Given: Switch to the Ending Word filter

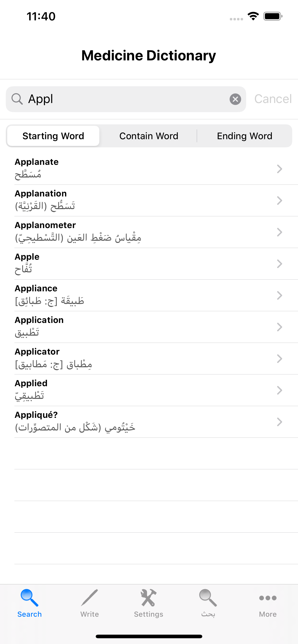Looking at the screenshot, I should 244,136.
